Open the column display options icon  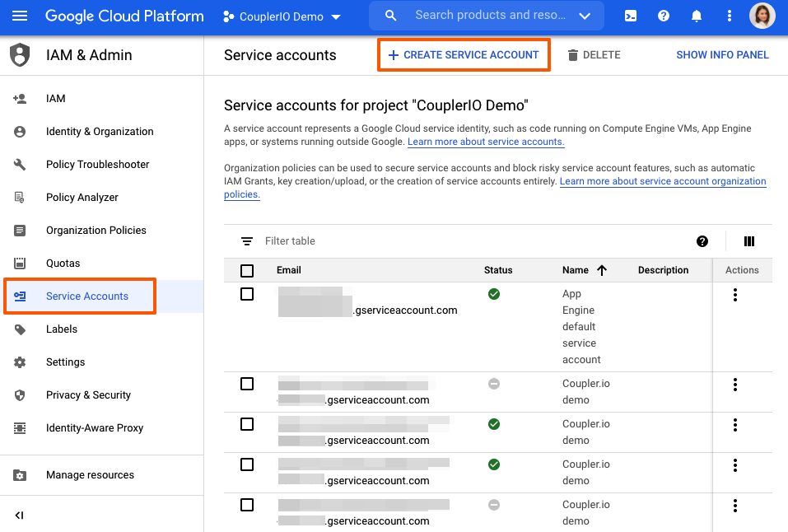pyautogui.click(x=748, y=240)
